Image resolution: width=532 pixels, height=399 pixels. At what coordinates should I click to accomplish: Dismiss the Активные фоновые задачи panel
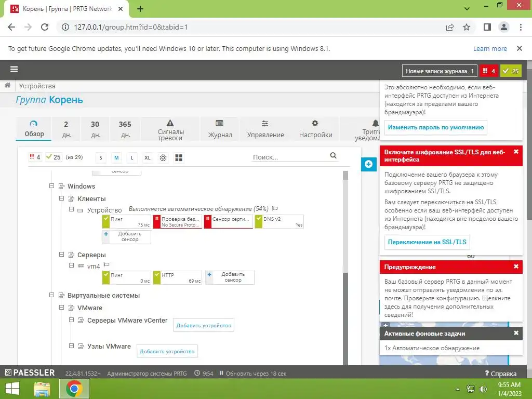pyautogui.click(x=516, y=333)
